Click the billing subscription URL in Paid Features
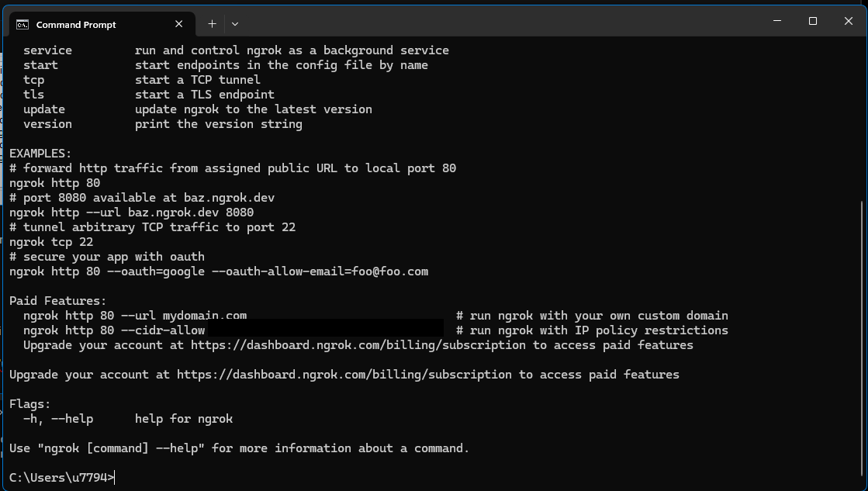The height and width of the screenshot is (491, 868). [x=358, y=345]
